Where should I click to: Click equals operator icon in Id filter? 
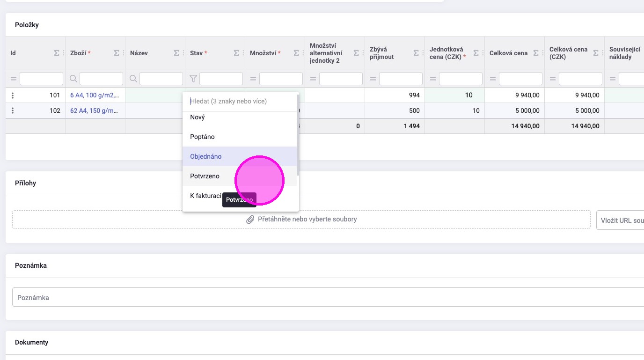(13, 79)
